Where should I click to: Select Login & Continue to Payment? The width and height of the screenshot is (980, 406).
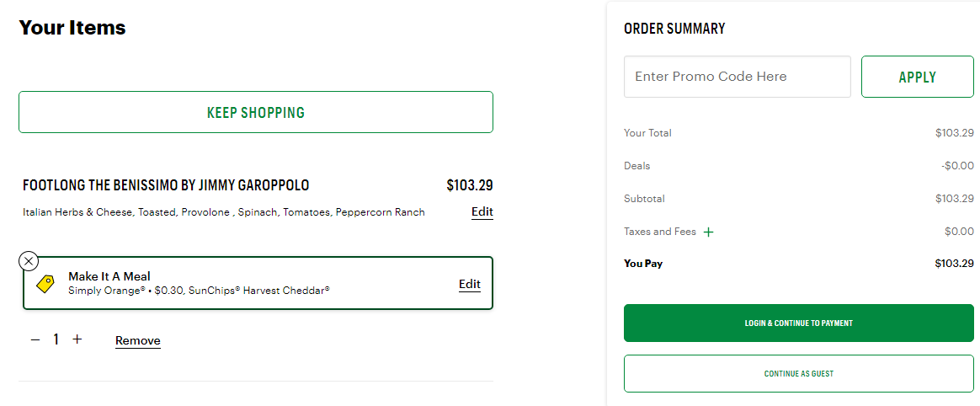pyautogui.click(x=799, y=323)
